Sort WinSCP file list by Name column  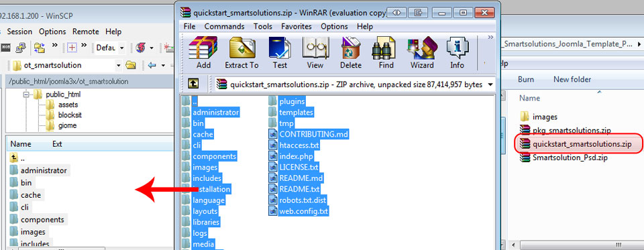point(21,144)
